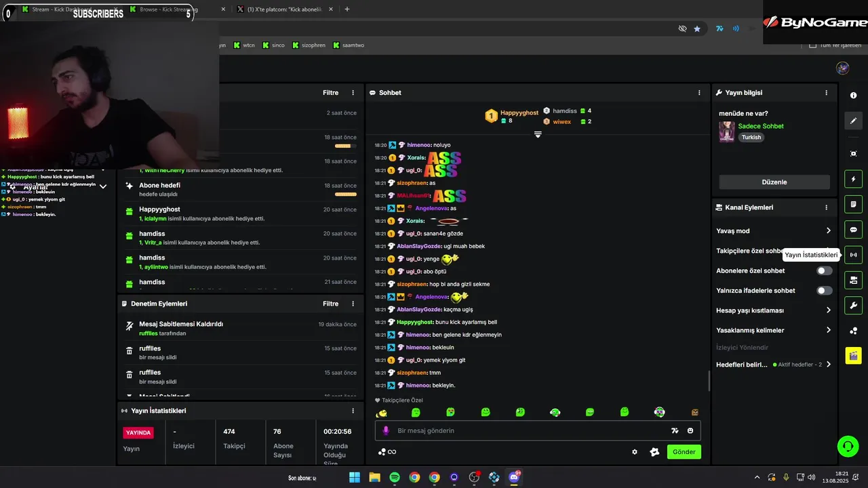Image resolution: width=868 pixels, height=488 pixels.
Task: Expand Yasaklanmış kelimeler arrow
Action: point(828,330)
